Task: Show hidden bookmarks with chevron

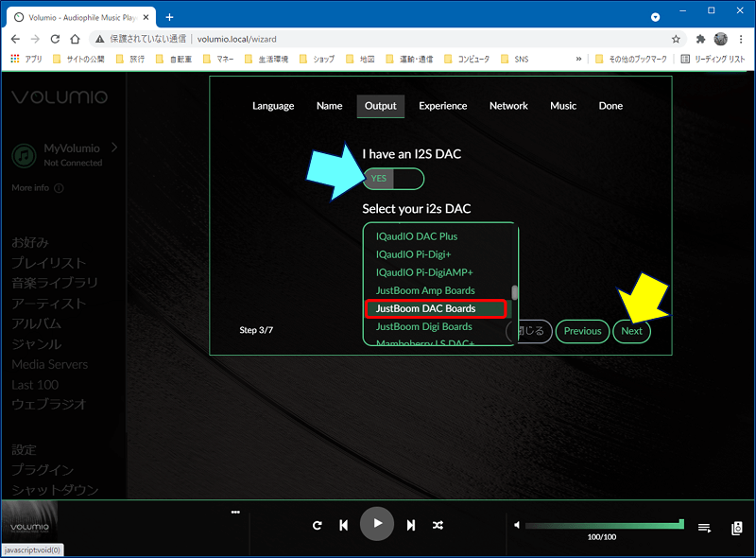Action: pos(578,59)
